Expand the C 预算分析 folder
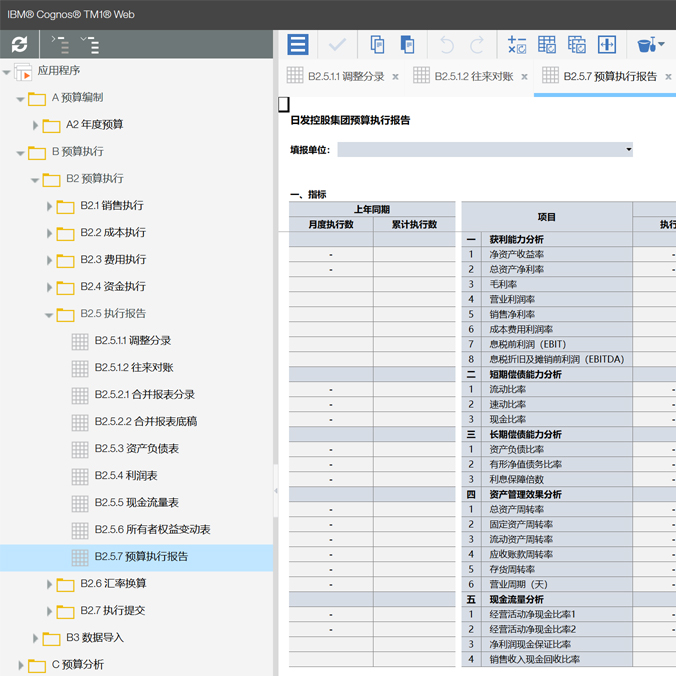This screenshot has height=676, width=676. click(21, 665)
